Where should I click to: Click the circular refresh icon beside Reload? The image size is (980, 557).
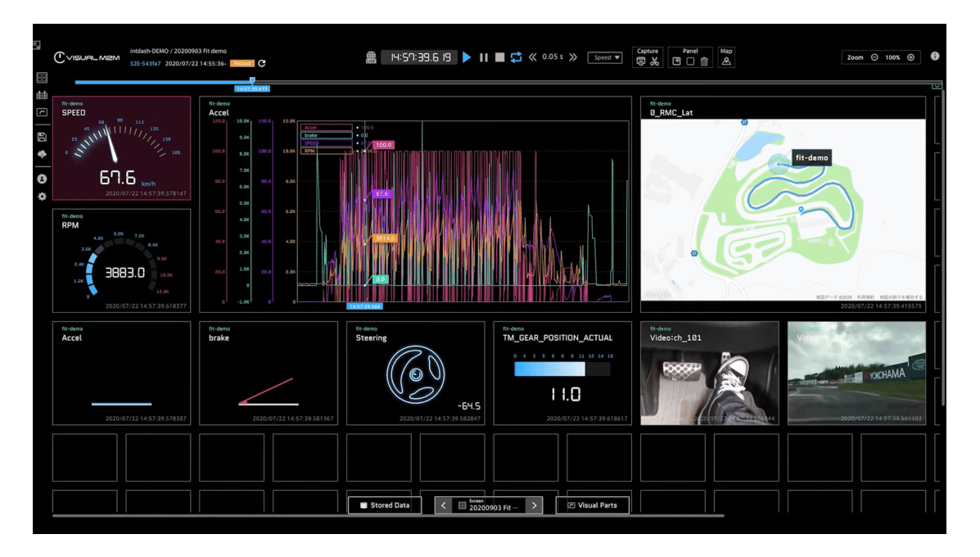point(262,63)
